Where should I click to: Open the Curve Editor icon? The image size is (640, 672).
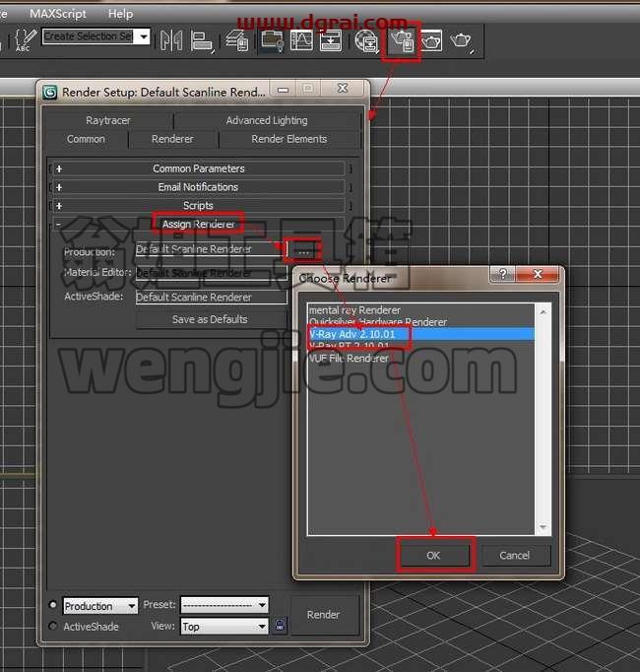[x=301, y=41]
